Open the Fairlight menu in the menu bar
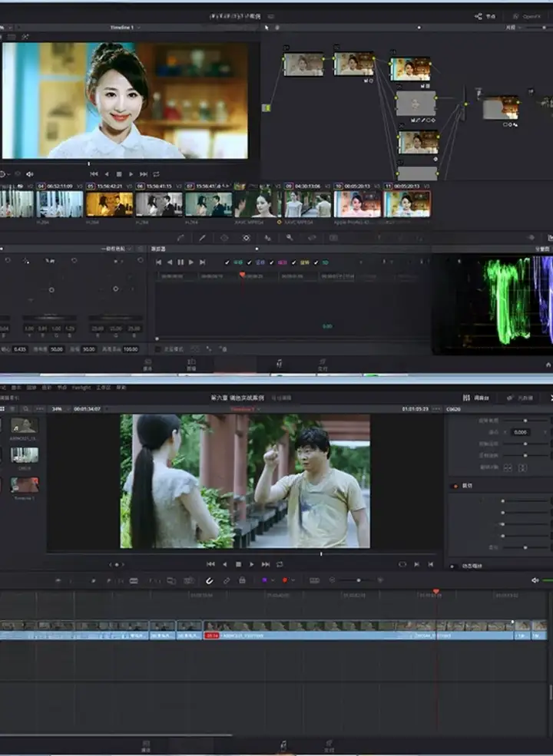This screenshot has width=553, height=756. click(81, 388)
